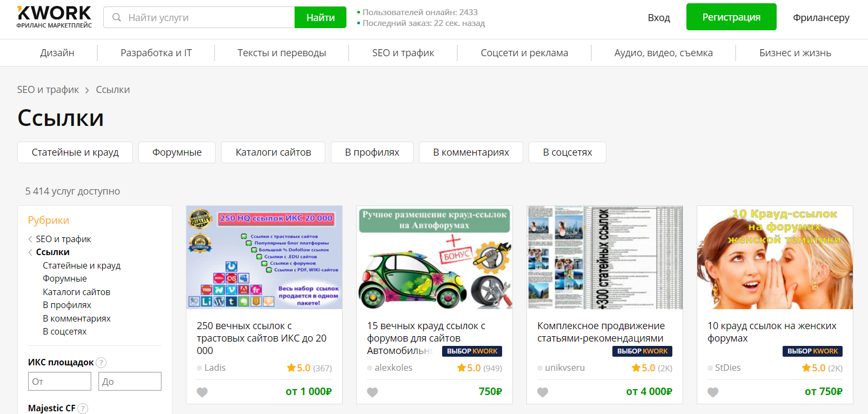868x414 pixels.
Task: Select the Форумные filter button
Action: [x=177, y=152]
